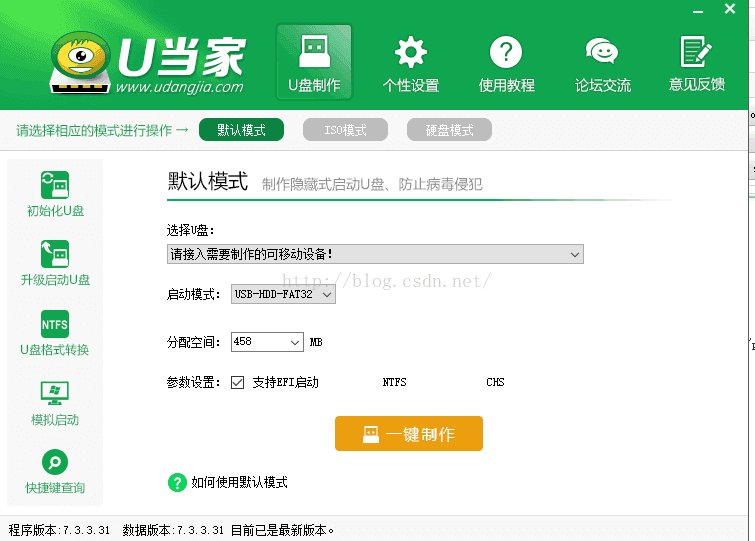Click the U当家 logo
The height and width of the screenshot is (541, 755).
[148, 63]
